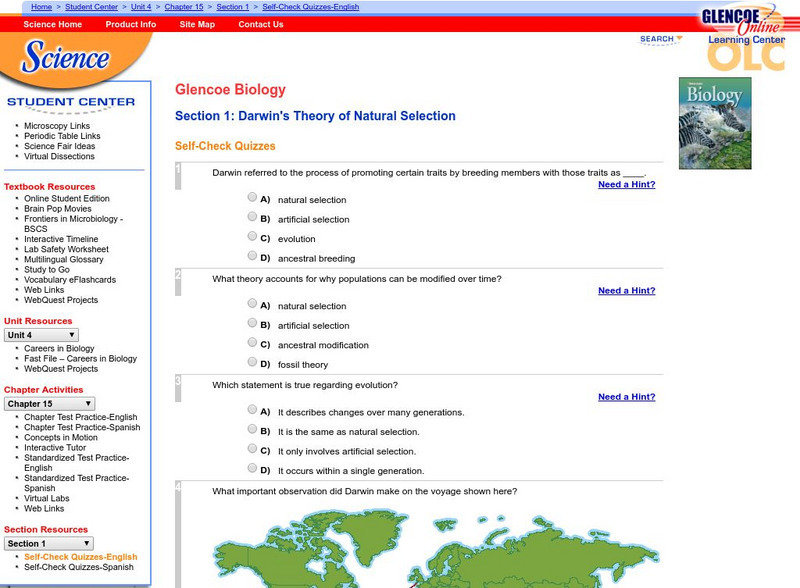Open Self-Check Quizzes-Spanish
Screen dimensions: 800x588
(x=79, y=567)
